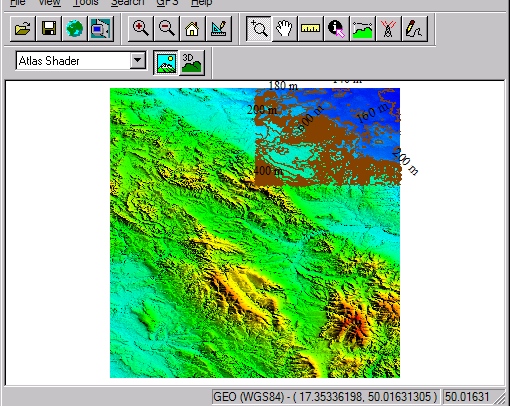Open configuration with ruler-and-pencil icon
510x406 pixels.
(x=219, y=29)
